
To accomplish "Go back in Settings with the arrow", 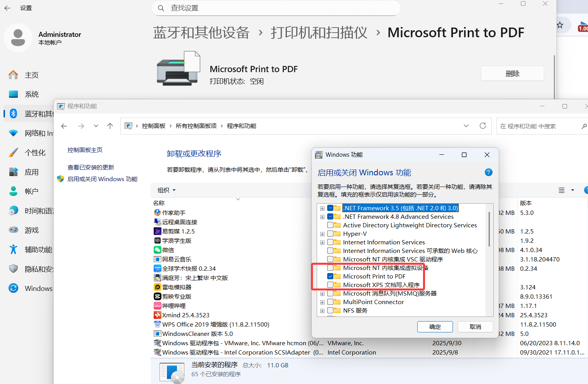I will [7, 8].
